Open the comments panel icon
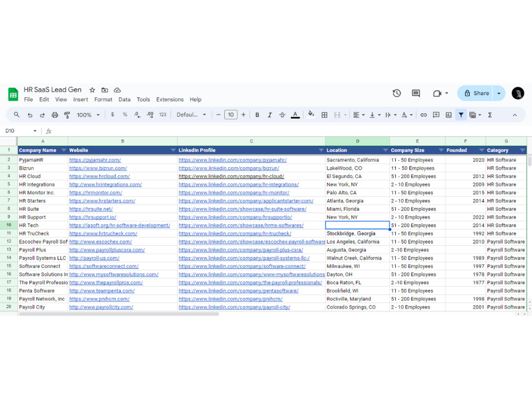532x399 pixels. (416, 93)
